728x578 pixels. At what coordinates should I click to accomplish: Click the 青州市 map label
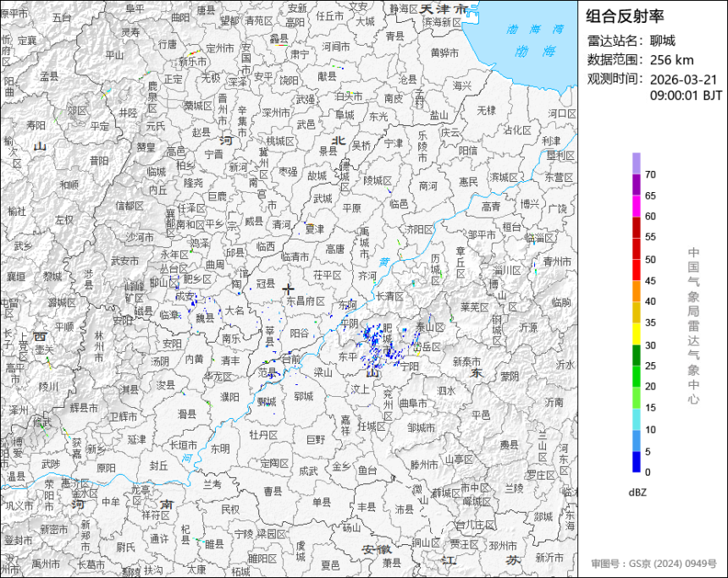(x=557, y=261)
